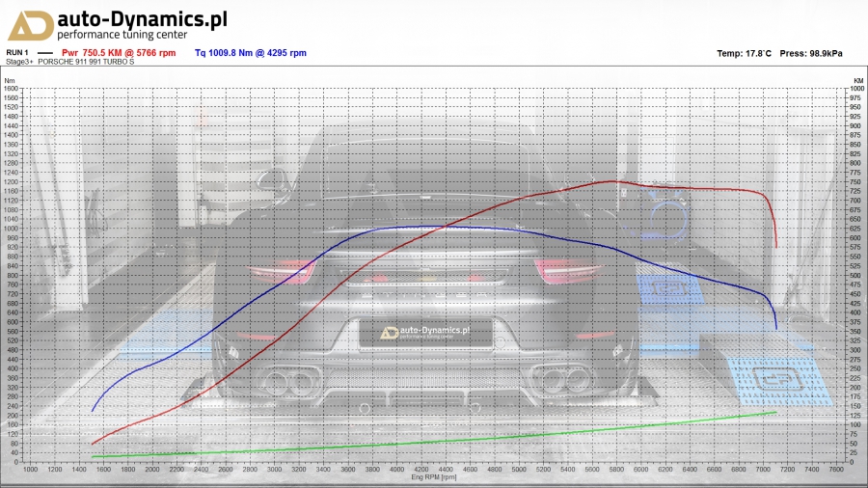Click the RUN 1 legend label
Screen dimensions: 868x488
point(20,53)
